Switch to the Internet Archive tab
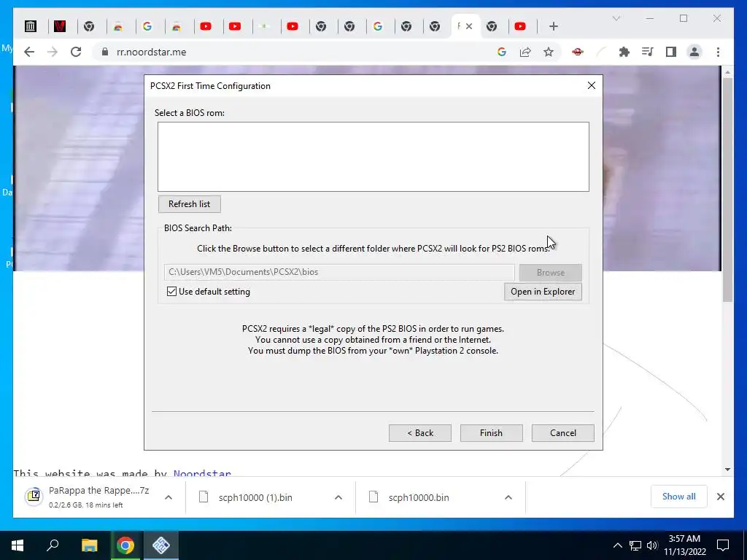 [31, 26]
